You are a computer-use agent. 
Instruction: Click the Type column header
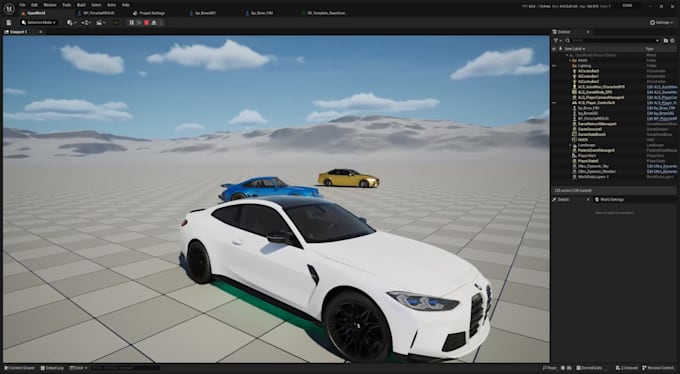[x=649, y=49]
